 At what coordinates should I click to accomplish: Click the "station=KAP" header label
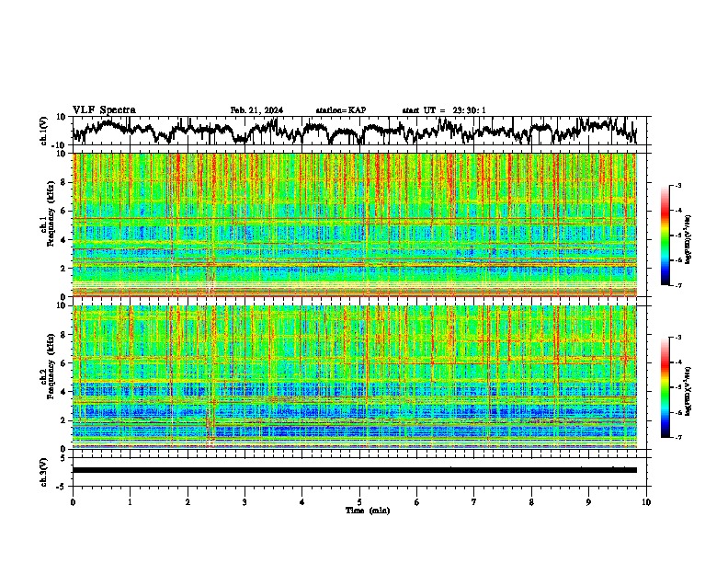pos(341,110)
